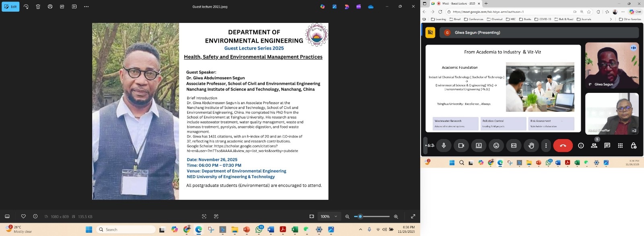Screen dimensions: 644x236
Task: Turn camera on or off in Meet
Action: click(x=461, y=146)
